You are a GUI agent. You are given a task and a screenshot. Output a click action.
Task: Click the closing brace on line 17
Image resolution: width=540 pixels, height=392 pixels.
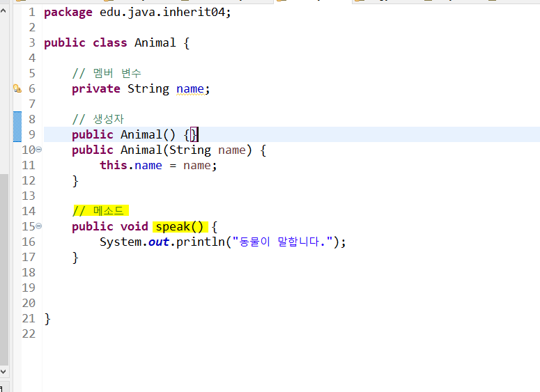coord(75,258)
